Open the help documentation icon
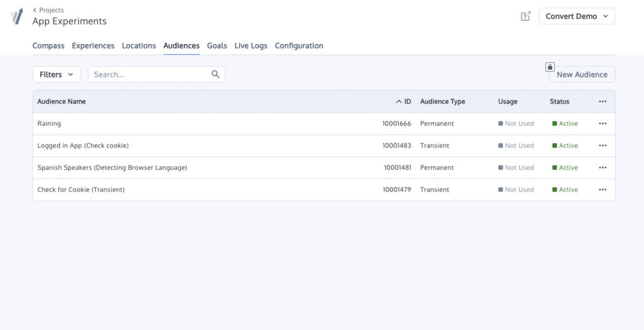 [526, 16]
